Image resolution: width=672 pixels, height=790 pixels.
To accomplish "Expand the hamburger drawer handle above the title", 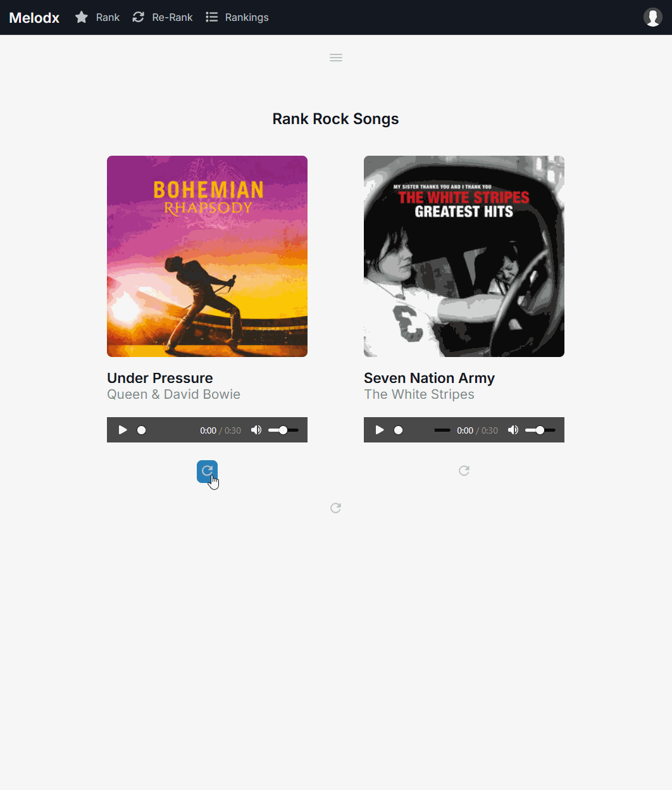I will pos(336,58).
